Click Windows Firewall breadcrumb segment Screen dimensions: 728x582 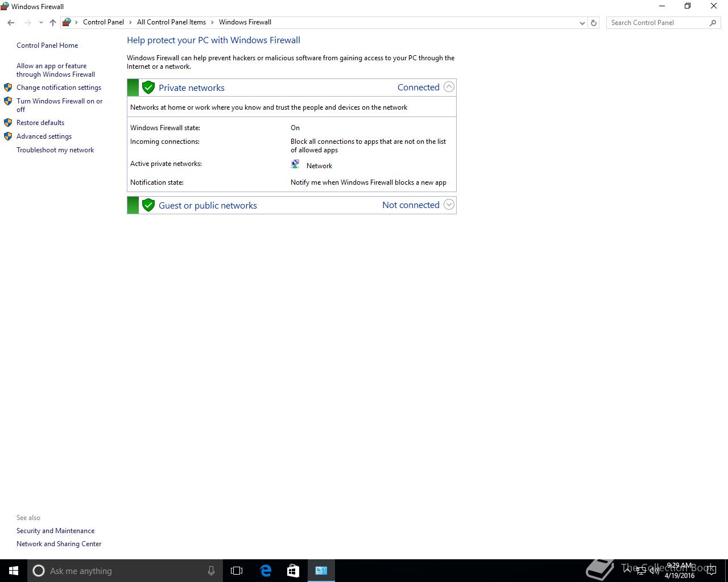pyautogui.click(x=245, y=22)
